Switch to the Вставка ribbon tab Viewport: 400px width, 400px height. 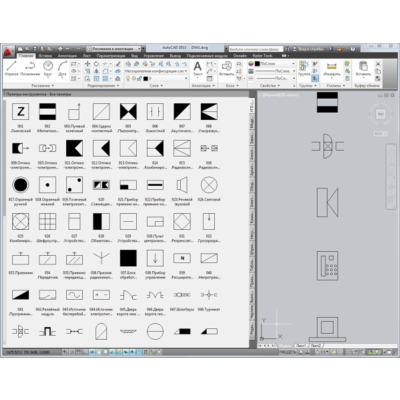[x=45, y=56]
